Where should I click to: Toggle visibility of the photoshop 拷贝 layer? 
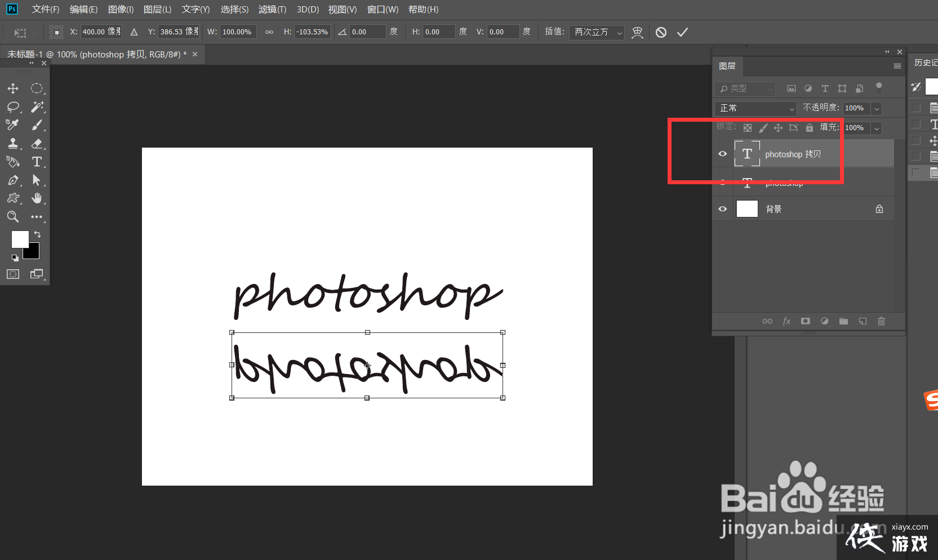pyautogui.click(x=722, y=153)
